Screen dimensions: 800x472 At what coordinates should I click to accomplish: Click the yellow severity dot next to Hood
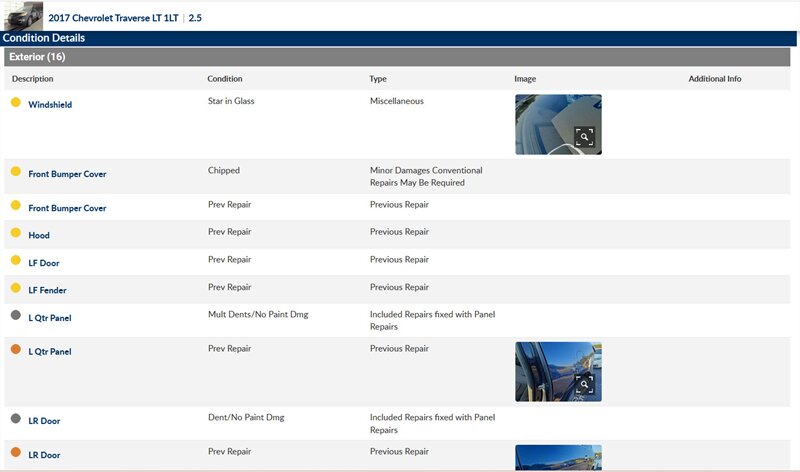(16, 234)
